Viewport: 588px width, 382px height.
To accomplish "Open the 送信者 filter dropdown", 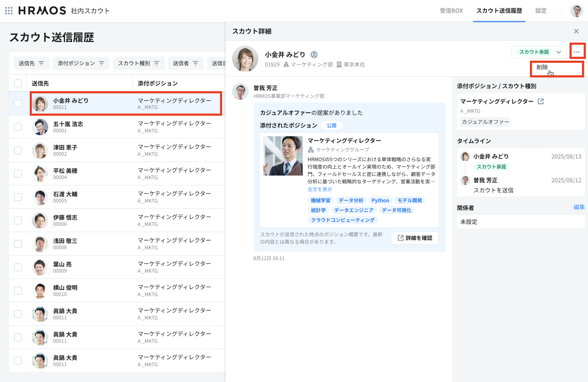I will pyautogui.click(x=186, y=63).
